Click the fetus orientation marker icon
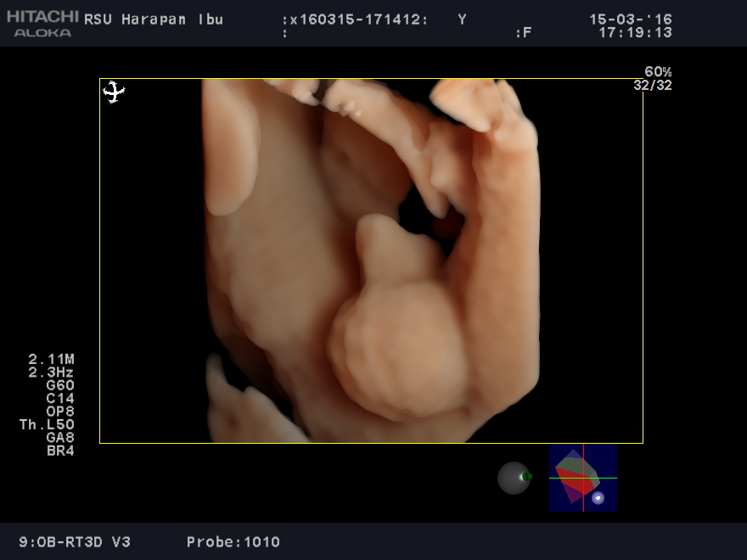747x560 pixels. point(114,92)
